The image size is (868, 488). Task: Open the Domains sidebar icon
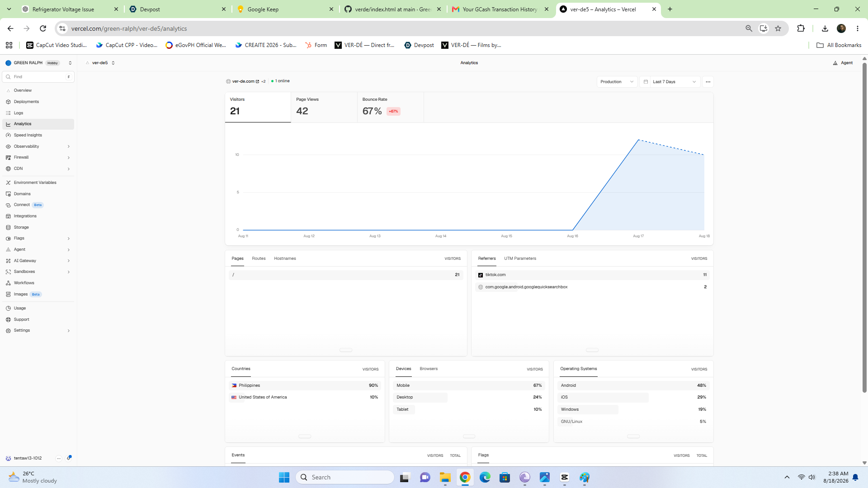(x=8, y=194)
